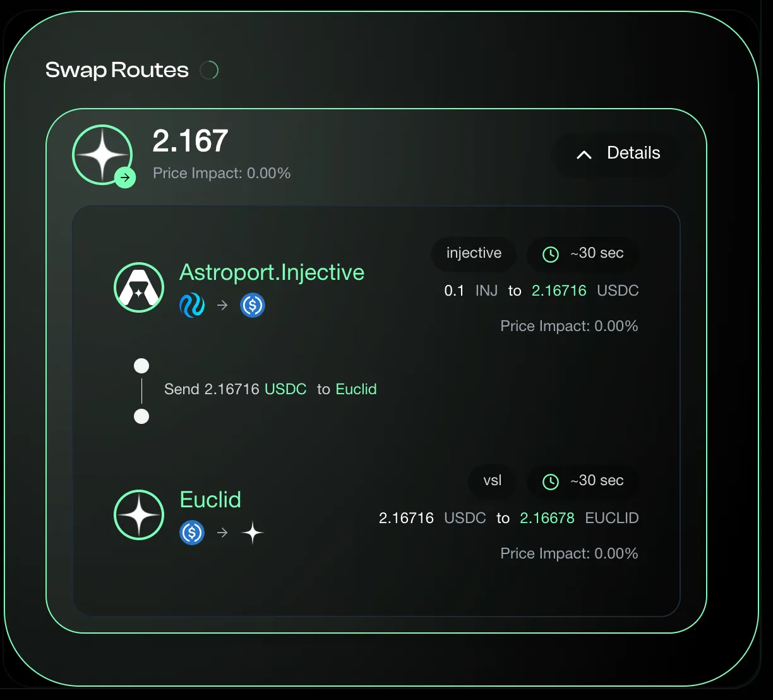Click the green USDC in Send line
773x700 pixels.
(x=285, y=389)
